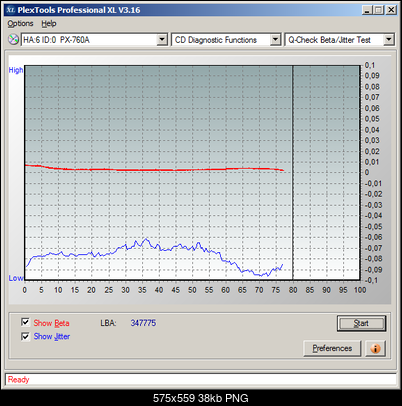This screenshot has width=402, height=406.
Task: Click the disc drive icon beside the drive selector
Action: click(13, 39)
